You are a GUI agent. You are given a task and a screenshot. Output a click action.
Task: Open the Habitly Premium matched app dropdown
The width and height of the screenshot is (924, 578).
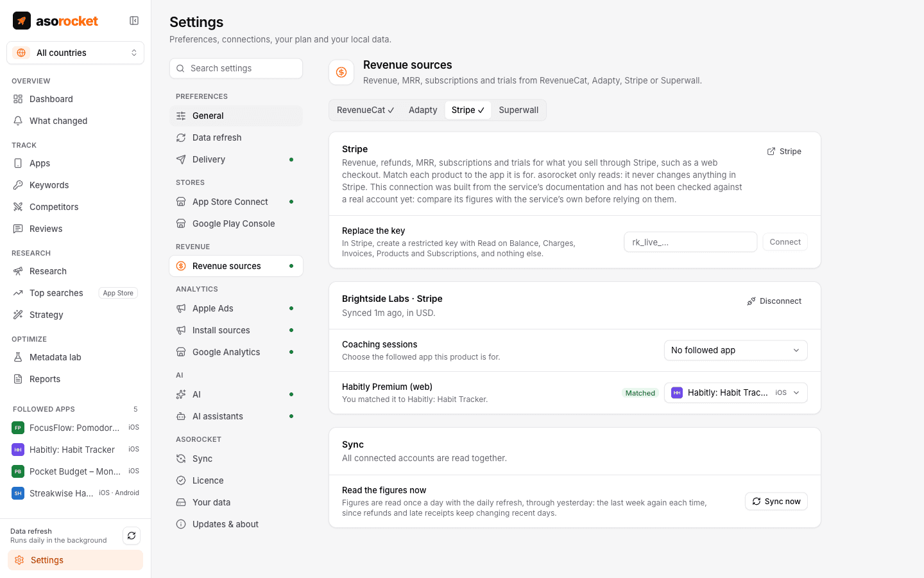tap(735, 392)
